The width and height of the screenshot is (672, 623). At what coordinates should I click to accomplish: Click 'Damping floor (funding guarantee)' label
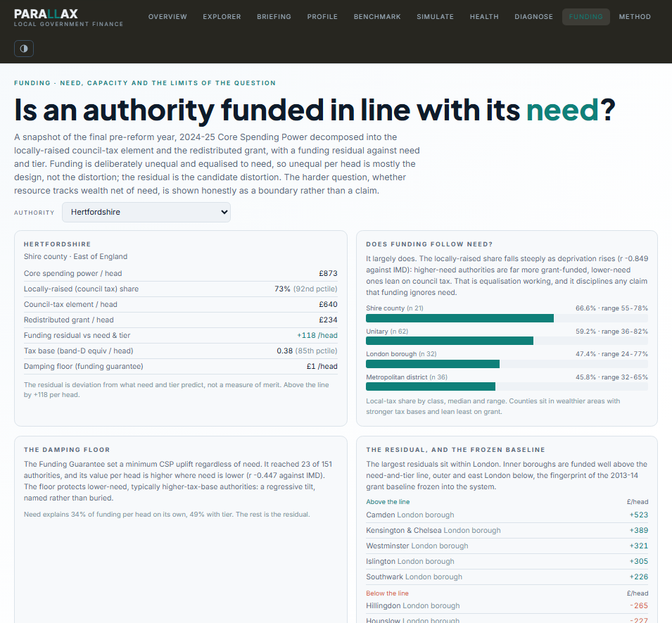[x=84, y=366]
